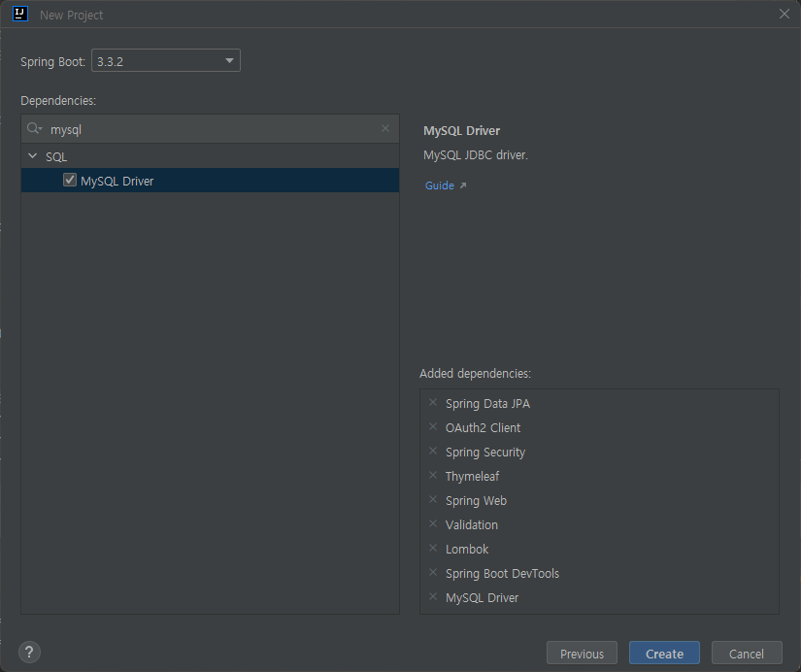The width and height of the screenshot is (801, 672).
Task: Clear the mysql search text
Action: point(385,129)
